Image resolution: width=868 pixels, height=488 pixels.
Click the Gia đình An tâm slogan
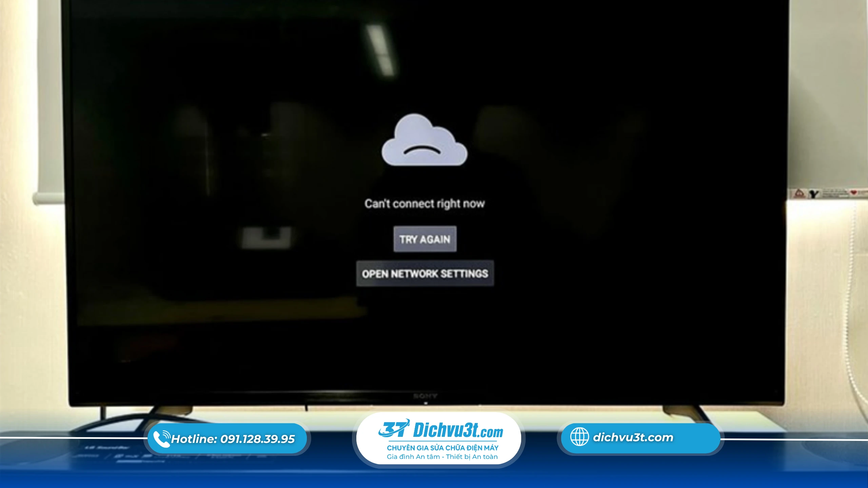442,457
